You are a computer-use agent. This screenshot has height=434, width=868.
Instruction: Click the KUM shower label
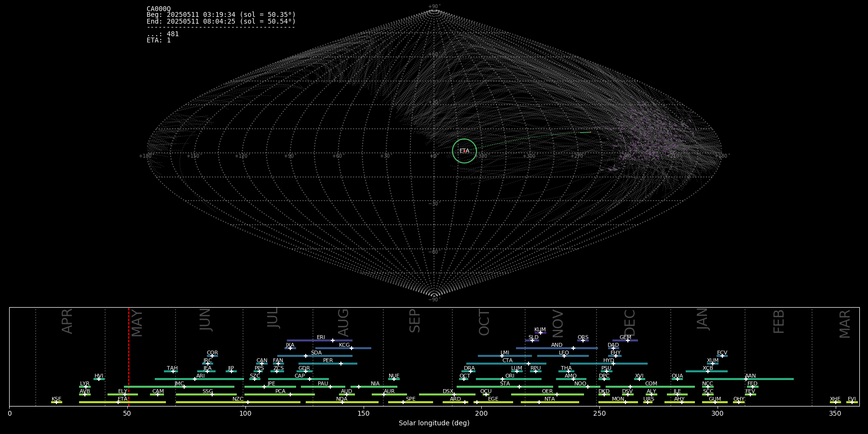coord(540,330)
